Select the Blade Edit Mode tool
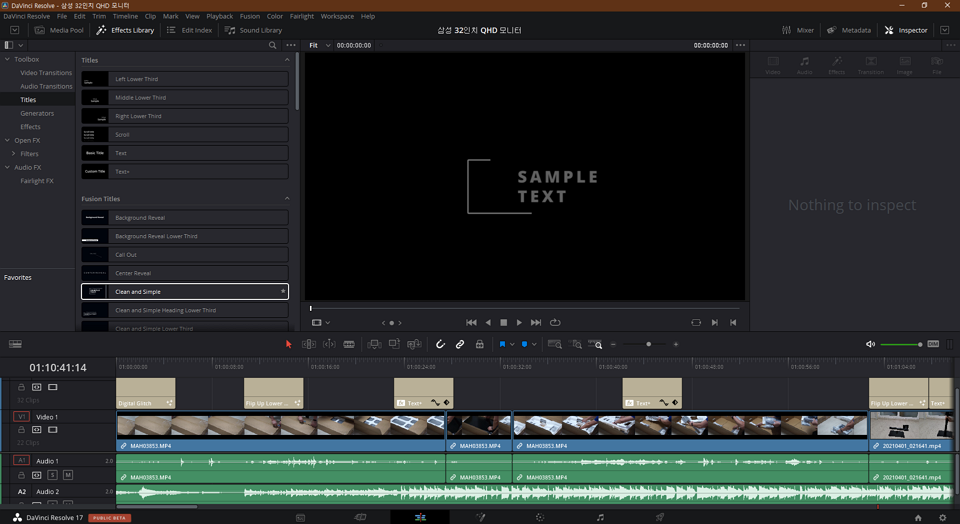 [x=349, y=344]
